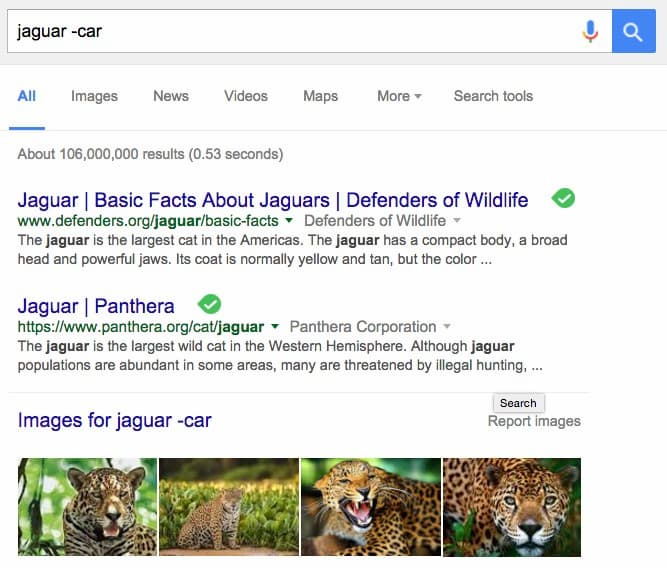The width and height of the screenshot is (667, 568).
Task: Click the blue magnifier search button
Action: tap(633, 31)
